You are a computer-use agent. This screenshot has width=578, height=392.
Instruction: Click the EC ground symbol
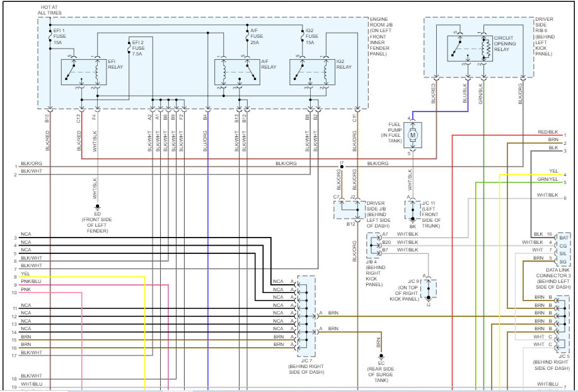click(381, 357)
